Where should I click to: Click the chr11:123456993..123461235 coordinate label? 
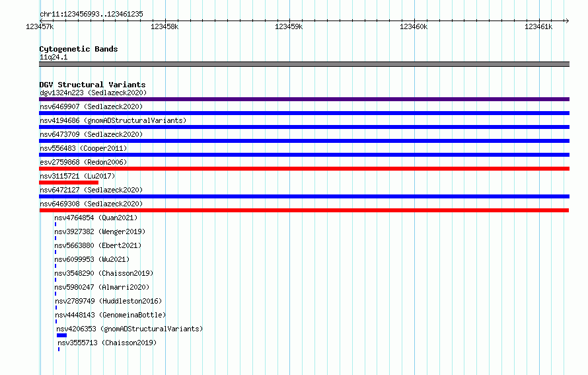[91, 15]
